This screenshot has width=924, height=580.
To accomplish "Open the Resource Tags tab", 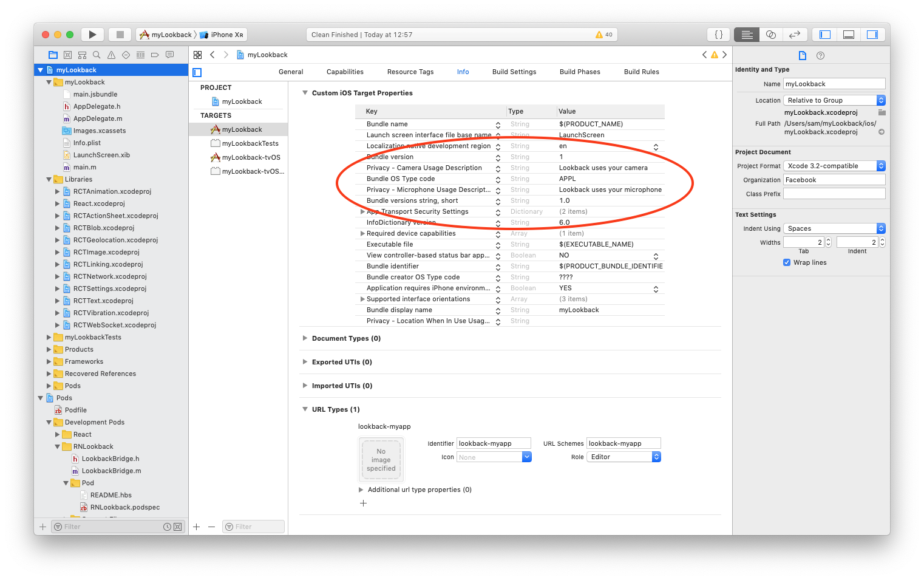I will (410, 72).
